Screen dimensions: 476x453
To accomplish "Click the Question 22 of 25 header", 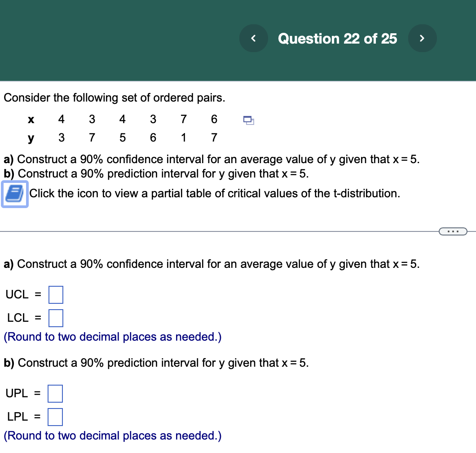I will (337, 39).
